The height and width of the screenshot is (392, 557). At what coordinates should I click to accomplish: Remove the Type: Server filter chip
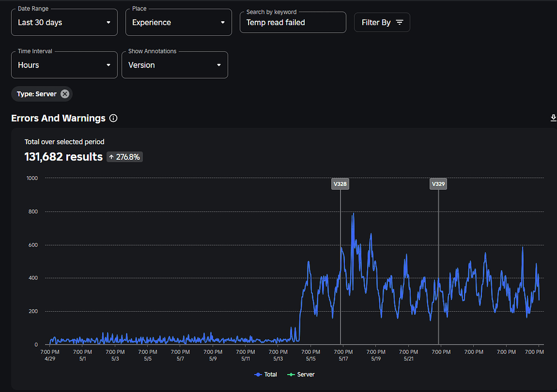click(65, 94)
